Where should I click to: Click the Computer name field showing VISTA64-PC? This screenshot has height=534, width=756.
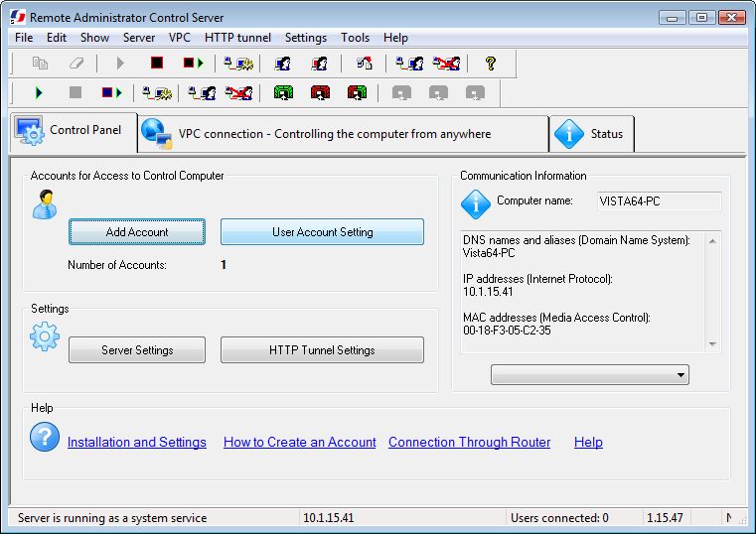click(x=659, y=201)
